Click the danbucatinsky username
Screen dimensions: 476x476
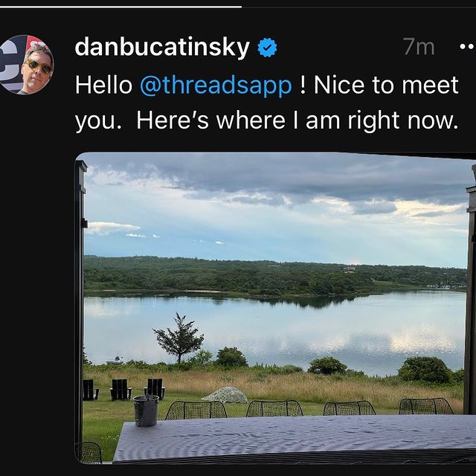(x=162, y=47)
